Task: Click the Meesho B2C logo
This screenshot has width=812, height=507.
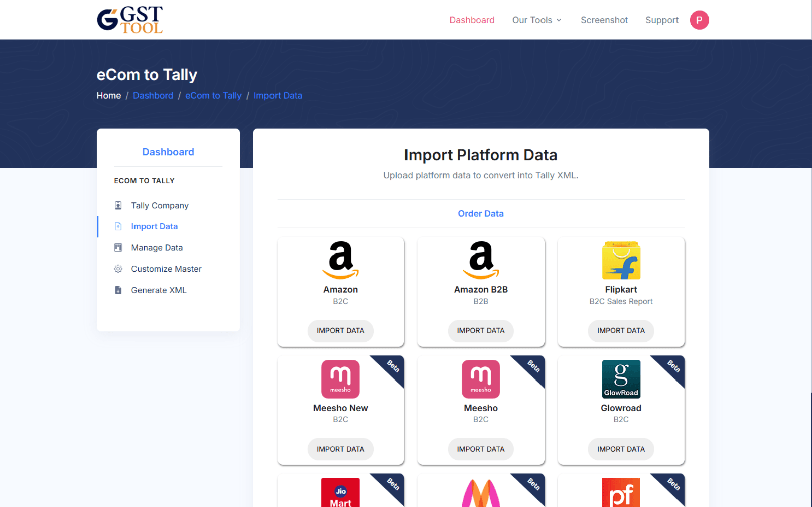Action: (x=481, y=379)
